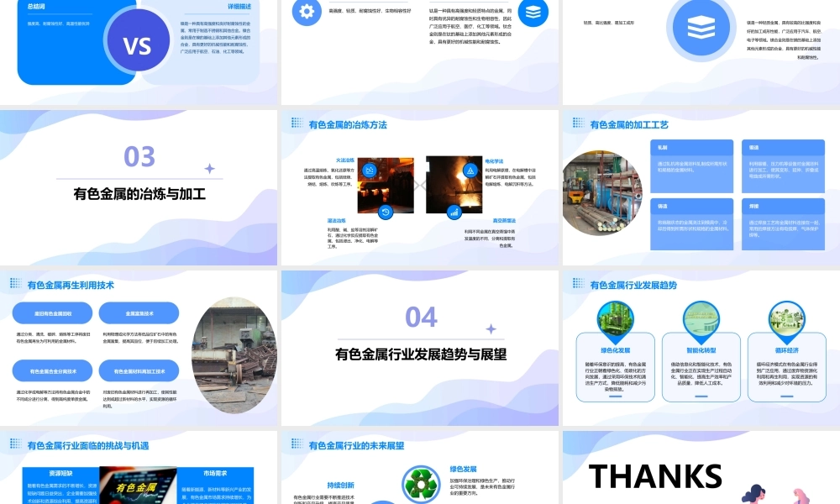
Task: Click the 金属富集技术 pill button
Action: 139,313
